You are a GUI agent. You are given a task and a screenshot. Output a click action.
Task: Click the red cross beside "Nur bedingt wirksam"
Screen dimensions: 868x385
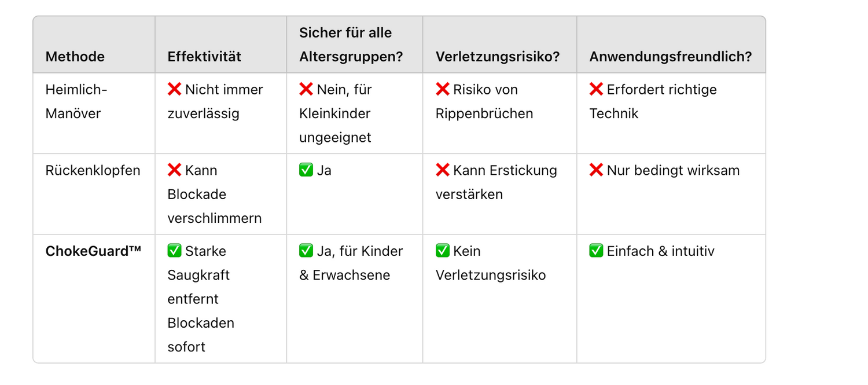click(596, 170)
